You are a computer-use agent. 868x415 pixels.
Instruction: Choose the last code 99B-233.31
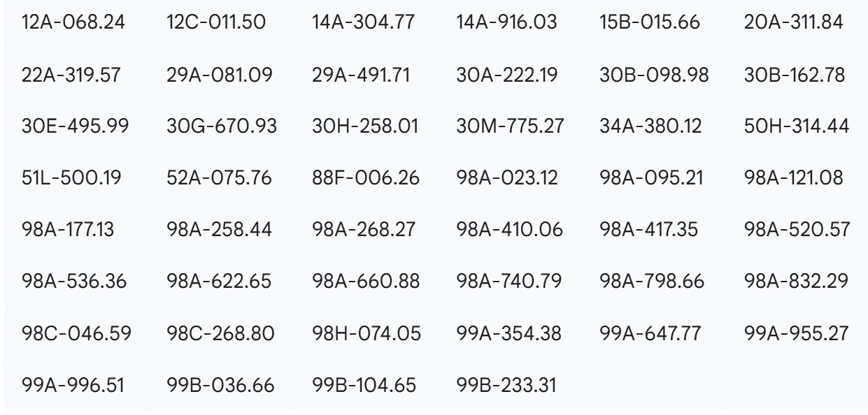pyautogui.click(x=506, y=385)
